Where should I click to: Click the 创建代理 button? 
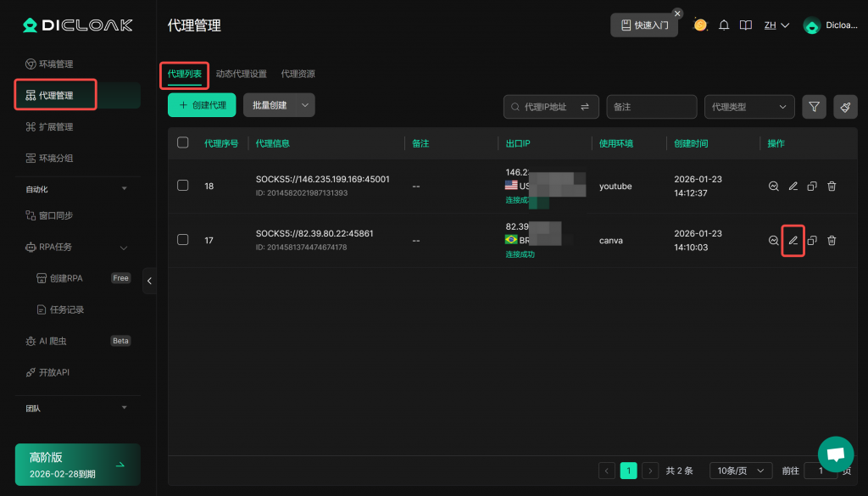(202, 105)
